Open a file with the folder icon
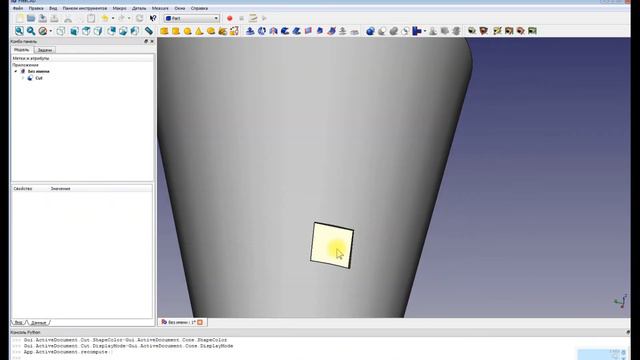Screen dimensions: 640x360 pyautogui.click(x=31, y=18)
